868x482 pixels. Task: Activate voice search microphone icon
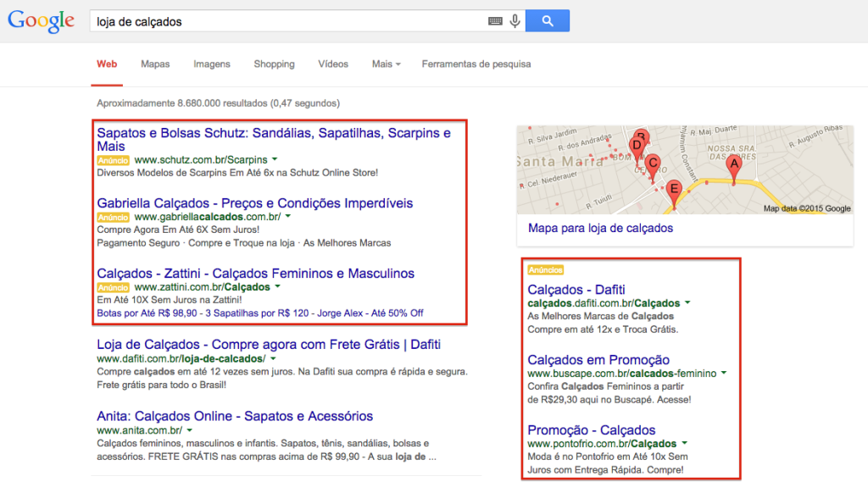515,21
